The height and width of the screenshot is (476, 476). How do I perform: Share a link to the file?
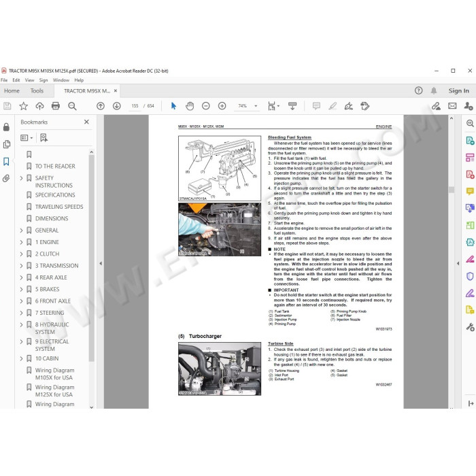pos(437,106)
